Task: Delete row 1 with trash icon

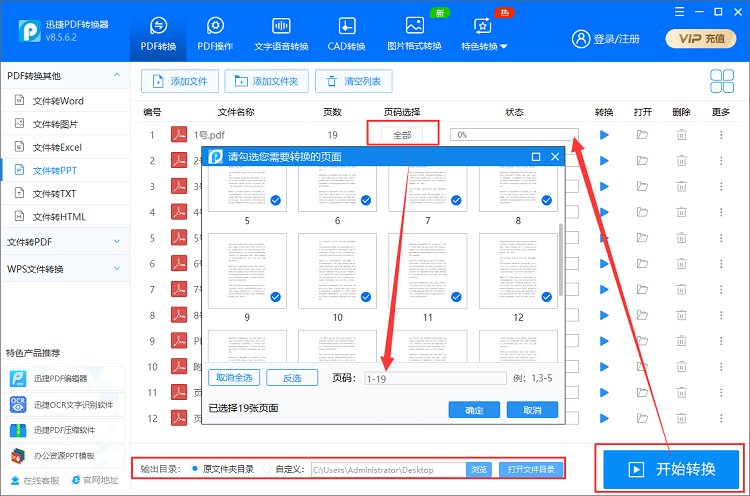Action: [681, 135]
